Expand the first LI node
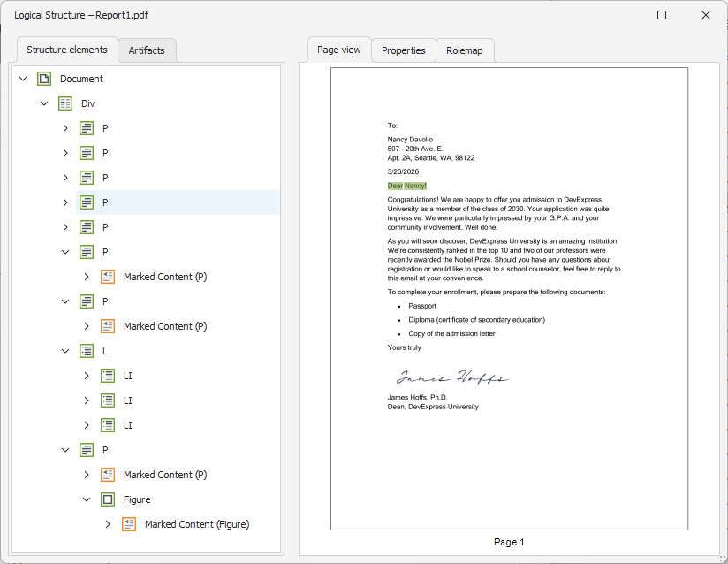 [x=87, y=376]
